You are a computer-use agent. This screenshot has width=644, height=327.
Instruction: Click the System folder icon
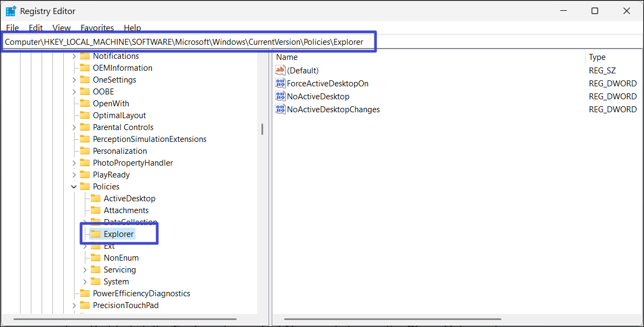(96, 282)
